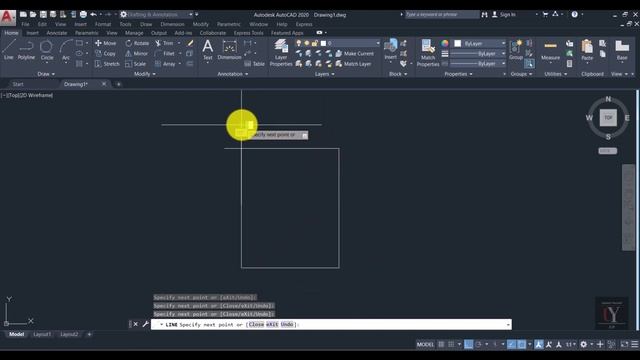Toggle object snap in status bar
The image size is (640, 360).
(522, 344)
